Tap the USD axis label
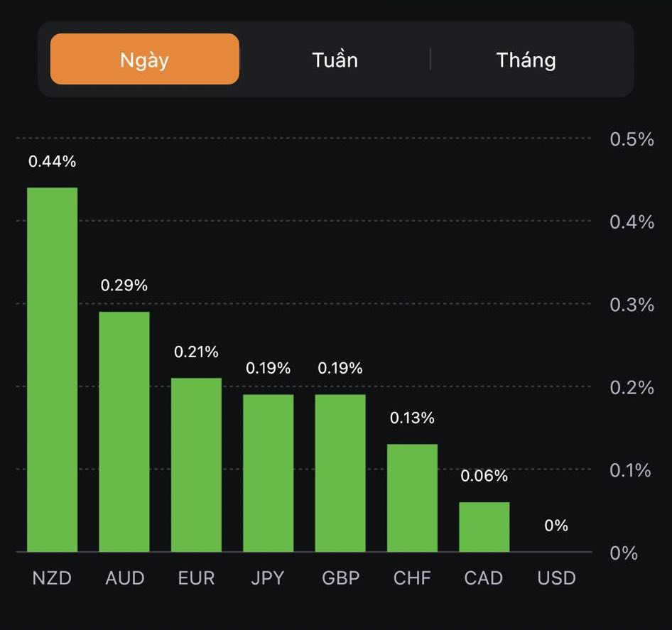672x630 pixels. (556, 578)
